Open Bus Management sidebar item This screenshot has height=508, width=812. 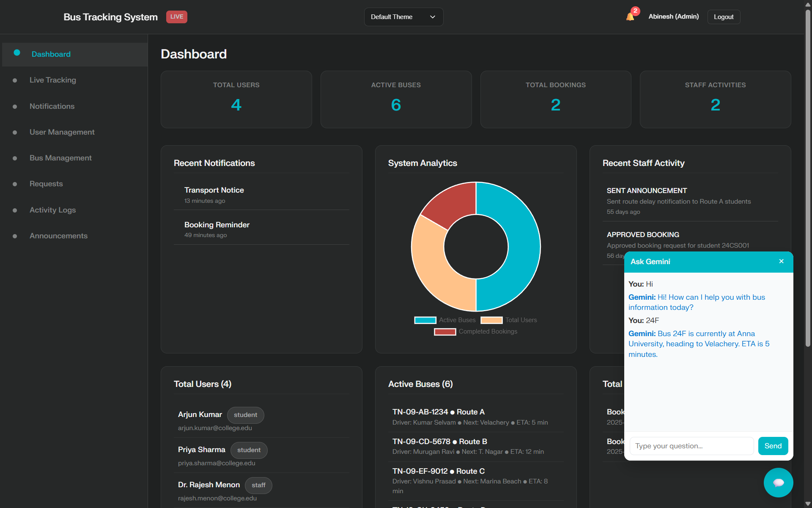point(60,158)
